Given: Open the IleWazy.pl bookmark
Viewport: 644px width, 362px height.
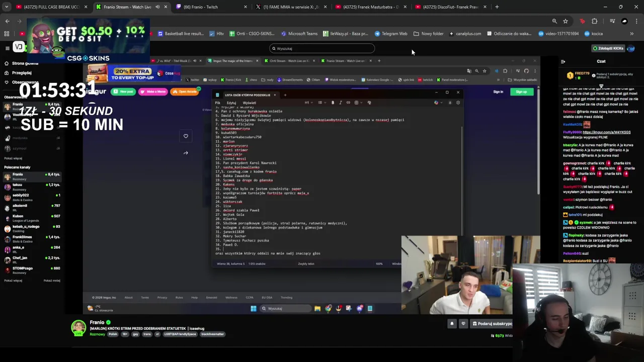Looking at the screenshot, I should click(345, 34).
